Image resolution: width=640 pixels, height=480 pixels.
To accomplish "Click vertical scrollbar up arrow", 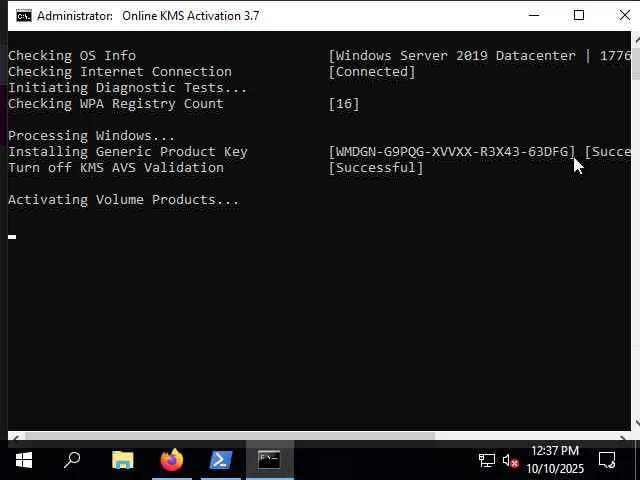I will pos(636,40).
